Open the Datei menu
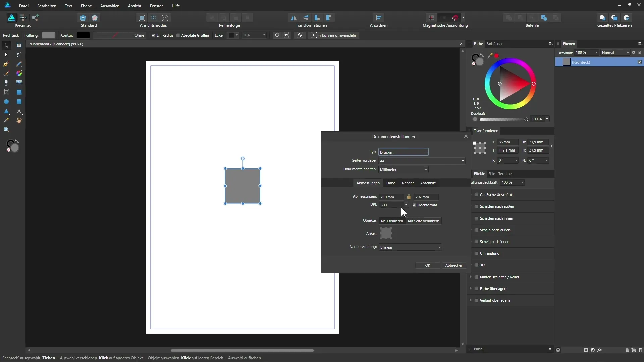The height and width of the screenshot is (362, 644). tap(23, 6)
